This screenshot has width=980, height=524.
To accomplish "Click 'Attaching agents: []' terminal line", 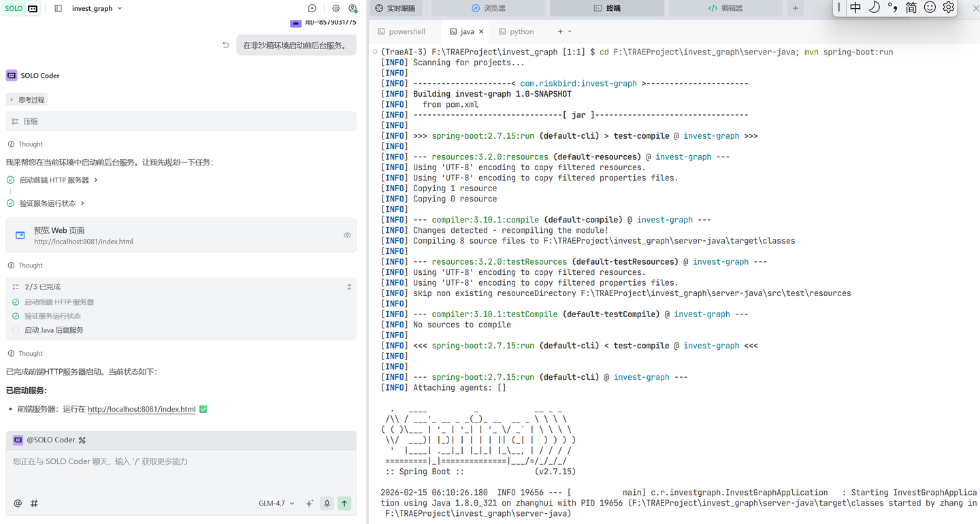I will click(459, 388).
